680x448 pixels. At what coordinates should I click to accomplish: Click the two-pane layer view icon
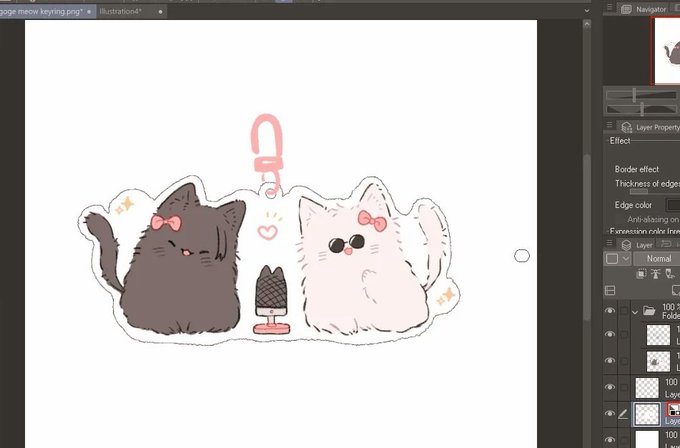click(x=610, y=291)
